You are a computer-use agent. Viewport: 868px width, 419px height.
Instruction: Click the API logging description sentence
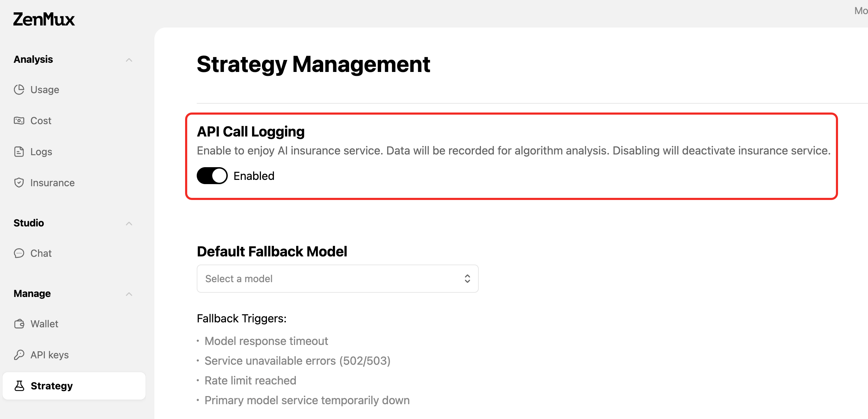pos(514,151)
